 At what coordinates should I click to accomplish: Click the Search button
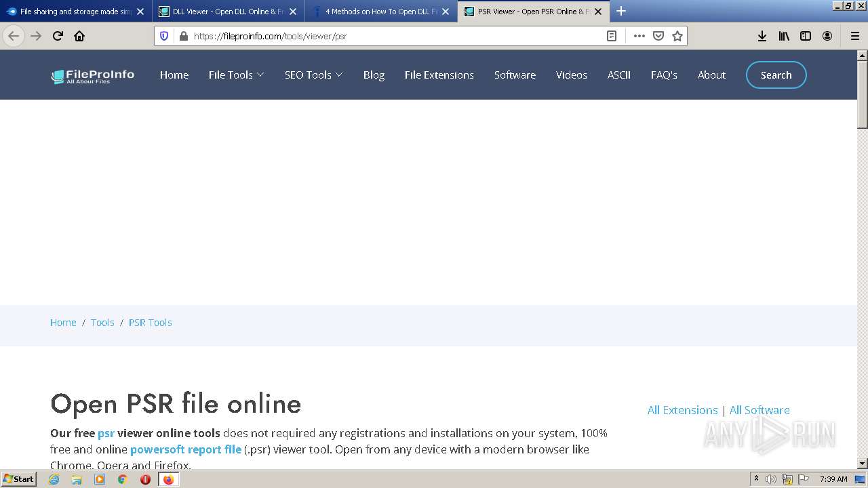coord(776,75)
